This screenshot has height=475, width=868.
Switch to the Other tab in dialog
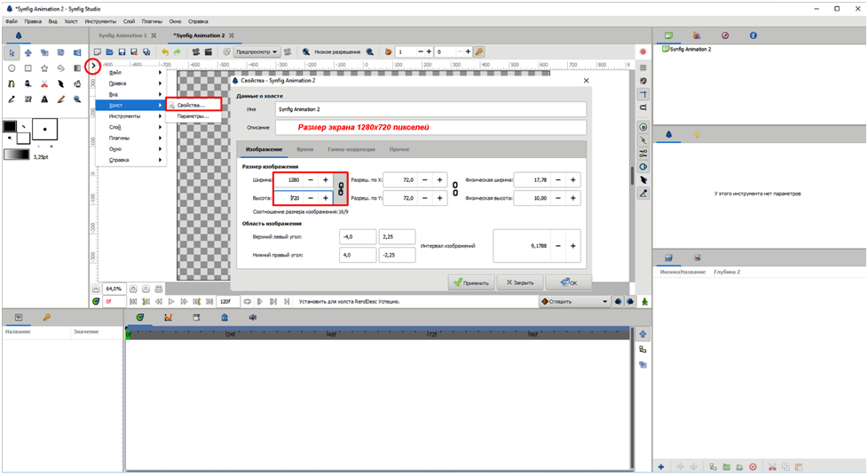pos(399,149)
